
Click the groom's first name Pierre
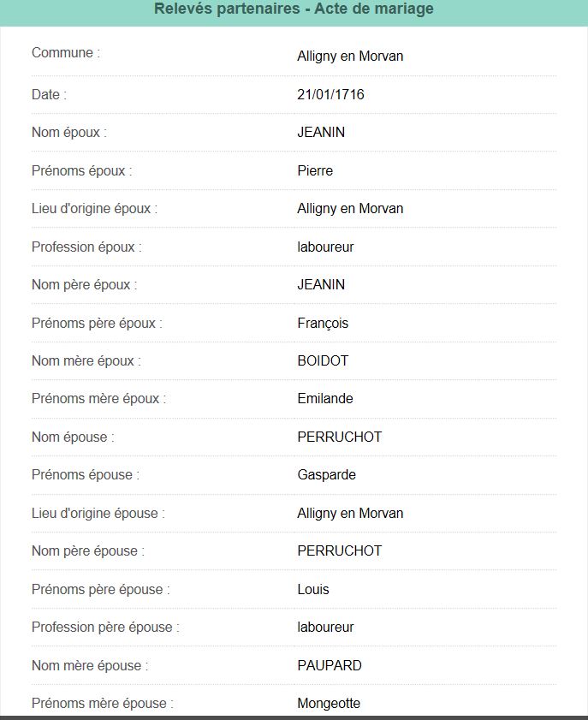click(315, 171)
